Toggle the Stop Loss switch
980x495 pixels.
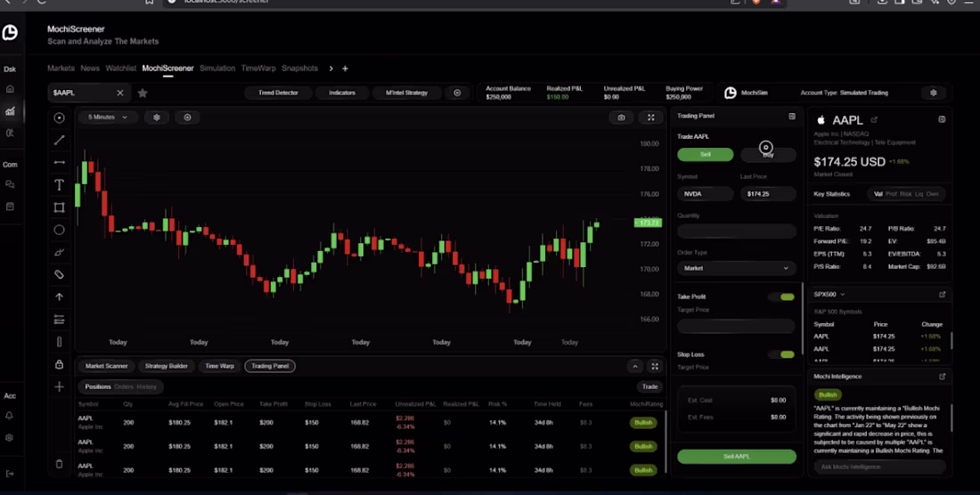(782, 354)
